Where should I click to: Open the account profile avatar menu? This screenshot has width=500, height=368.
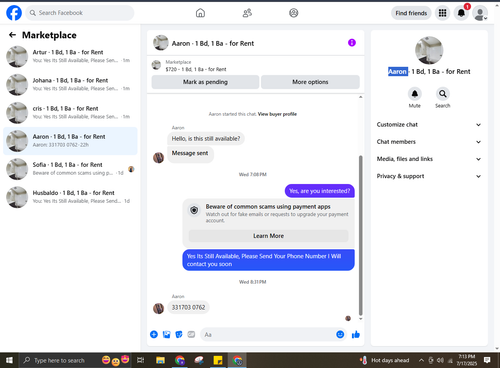[x=480, y=13]
